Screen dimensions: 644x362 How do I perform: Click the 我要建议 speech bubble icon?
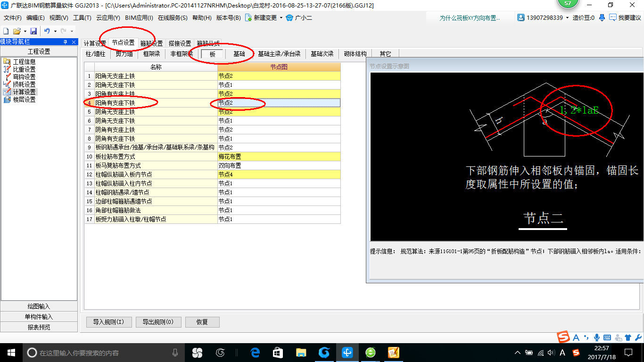tap(613, 17)
